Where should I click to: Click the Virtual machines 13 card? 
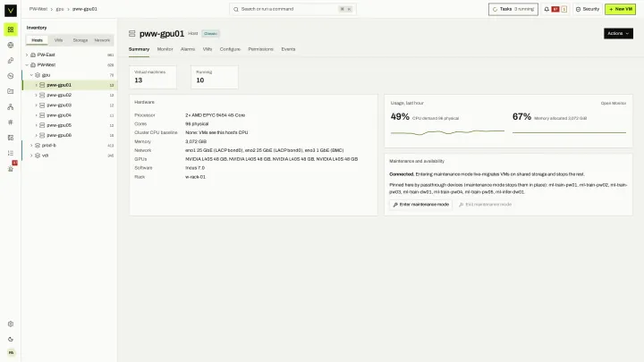[153, 77]
